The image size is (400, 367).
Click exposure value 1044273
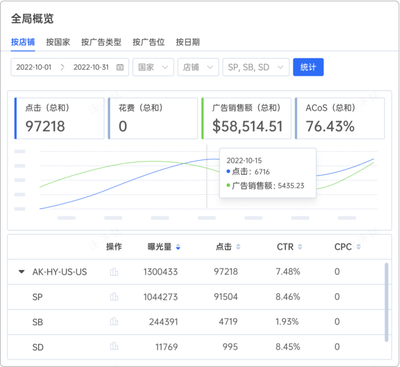161,297
